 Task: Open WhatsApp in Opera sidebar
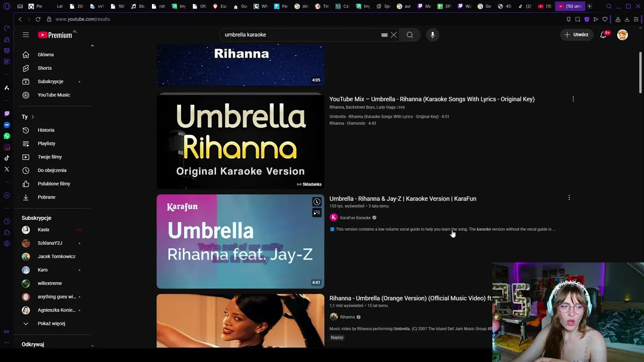(x=7, y=136)
